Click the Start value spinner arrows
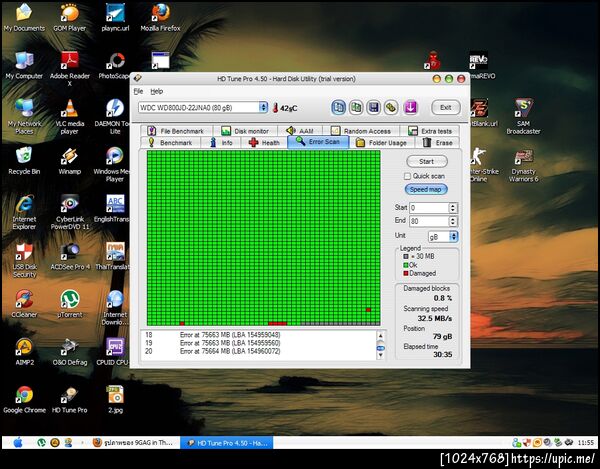The width and height of the screenshot is (600, 469). point(453,208)
